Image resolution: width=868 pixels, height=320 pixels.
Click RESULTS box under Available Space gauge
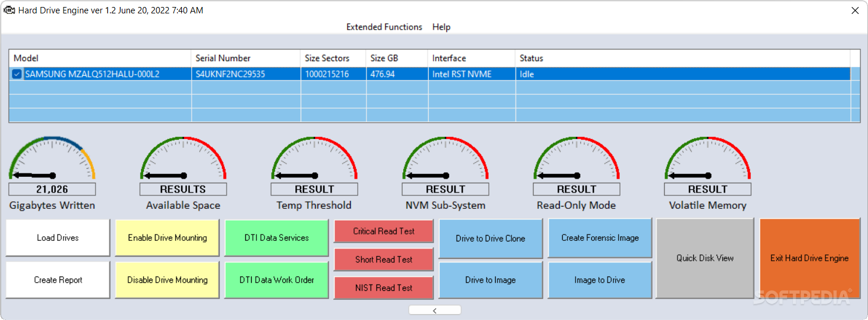[x=183, y=189]
